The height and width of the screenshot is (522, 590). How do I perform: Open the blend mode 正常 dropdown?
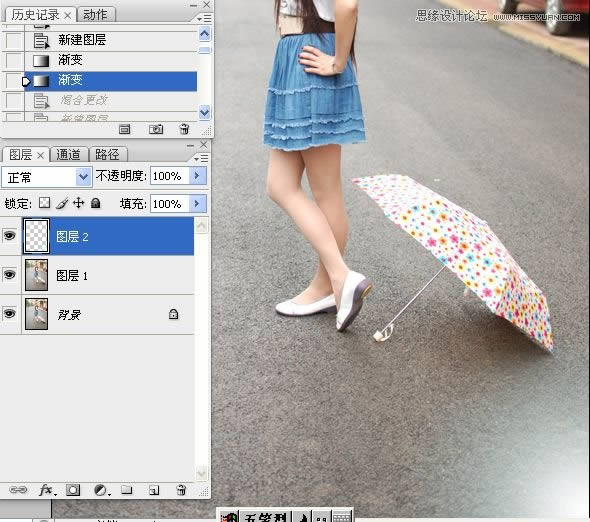coord(47,177)
